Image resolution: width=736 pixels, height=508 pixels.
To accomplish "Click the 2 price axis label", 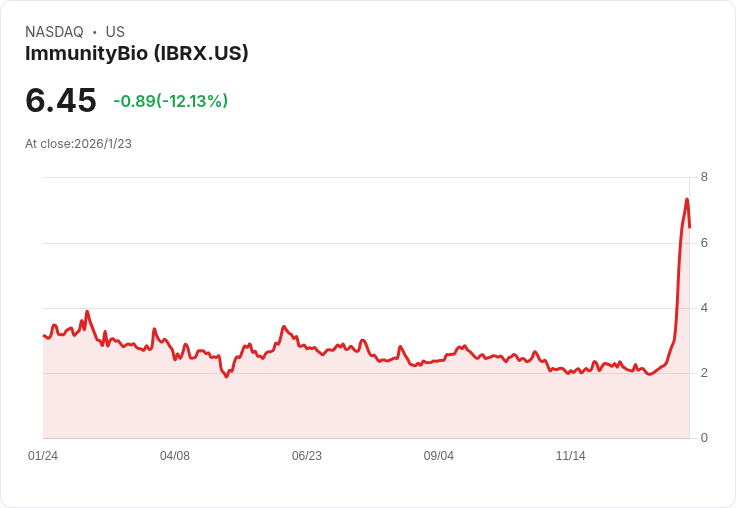I will pos(704,373).
